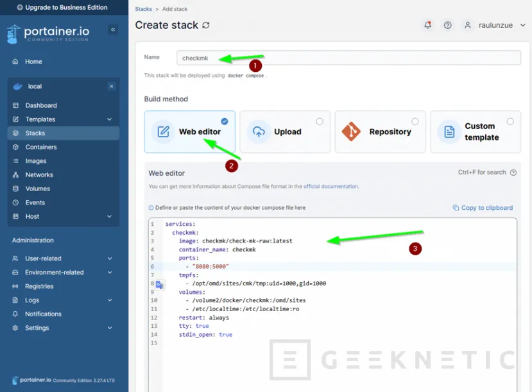Click the Registries radio icon
This screenshot has height=392, width=532.
[x=15, y=287]
